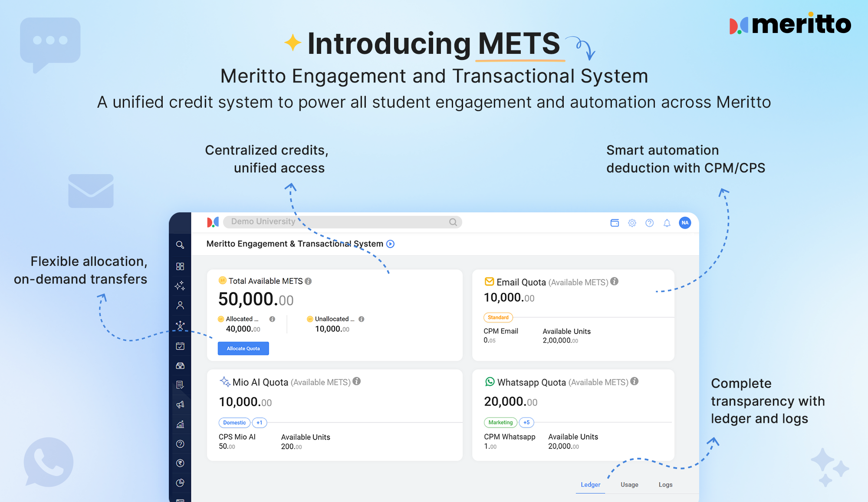Open the dashboard grid icon in sidebar
Viewport: 868px width, 502px height.
[x=181, y=266]
